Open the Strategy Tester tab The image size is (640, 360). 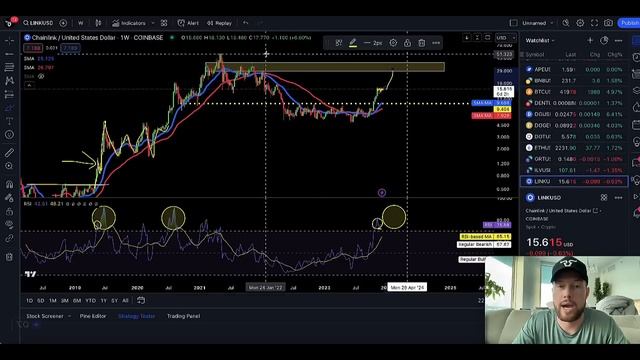[136, 316]
